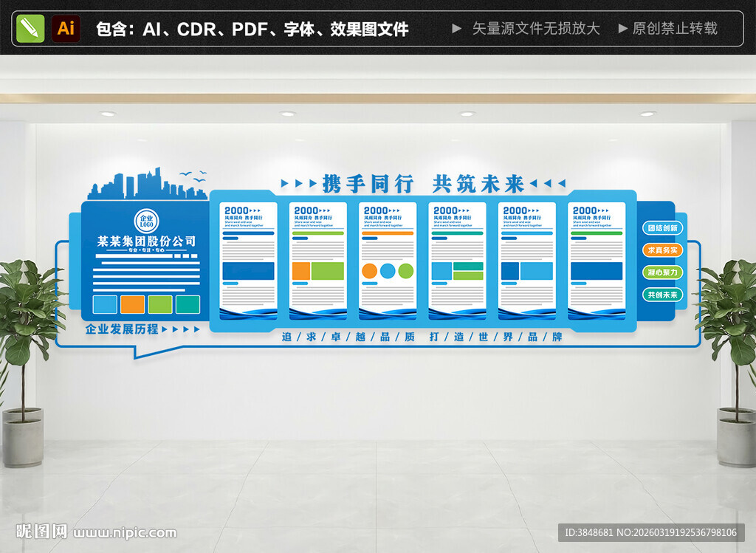756x553 pixels.
Task: Click the 原创禁止转载 text
Action: coord(675,29)
